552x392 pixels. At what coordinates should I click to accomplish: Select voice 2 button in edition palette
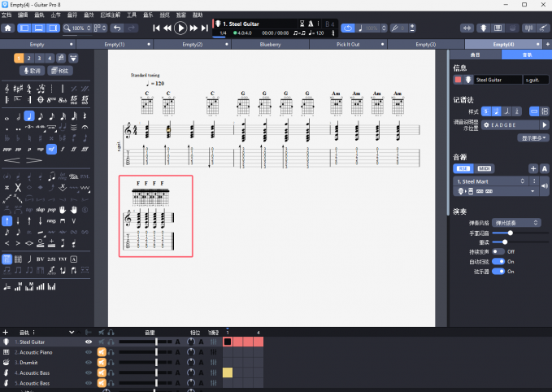[28, 58]
